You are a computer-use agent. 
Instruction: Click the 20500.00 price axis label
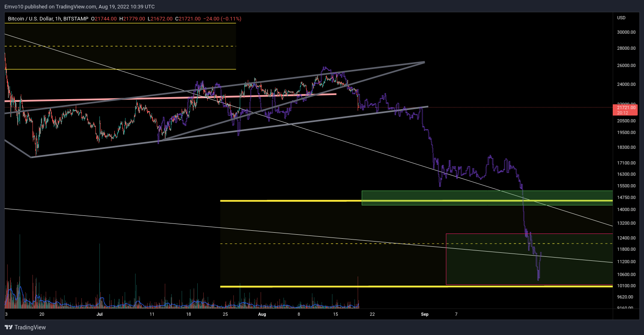click(x=626, y=121)
